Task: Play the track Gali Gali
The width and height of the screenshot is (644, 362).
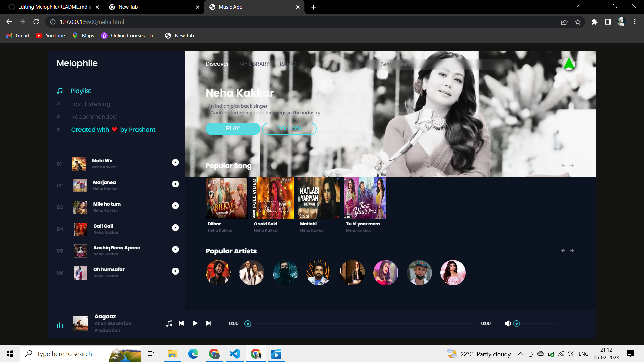Action: (x=175, y=228)
